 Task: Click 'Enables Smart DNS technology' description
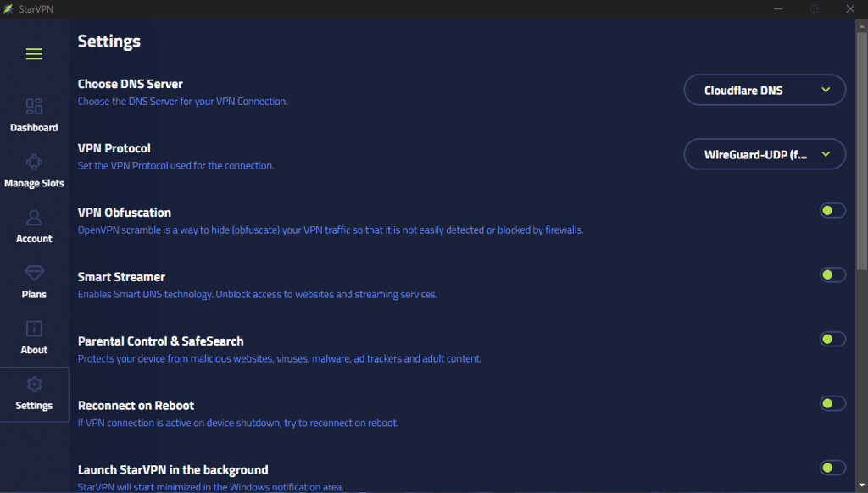point(258,295)
